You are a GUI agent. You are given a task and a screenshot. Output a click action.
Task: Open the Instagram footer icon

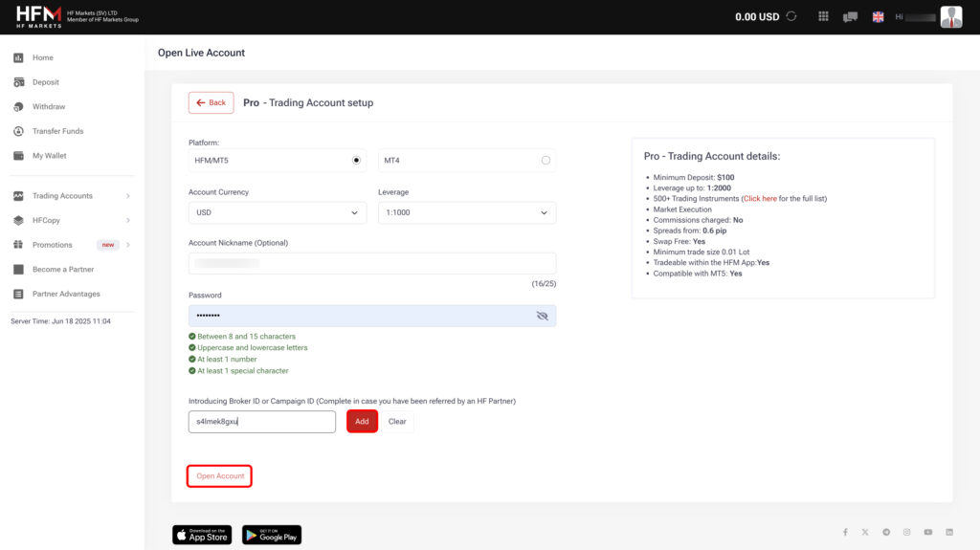[x=907, y=532]
